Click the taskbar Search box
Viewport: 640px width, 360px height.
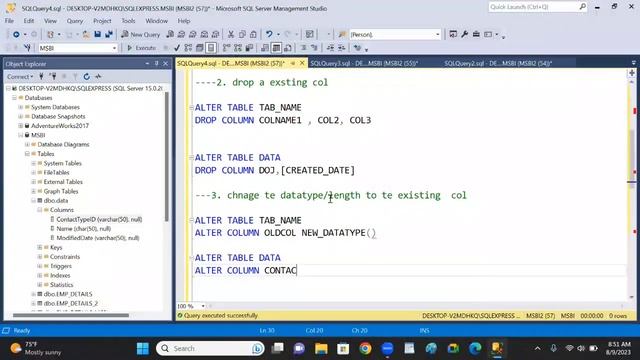(x=210, y=349)
